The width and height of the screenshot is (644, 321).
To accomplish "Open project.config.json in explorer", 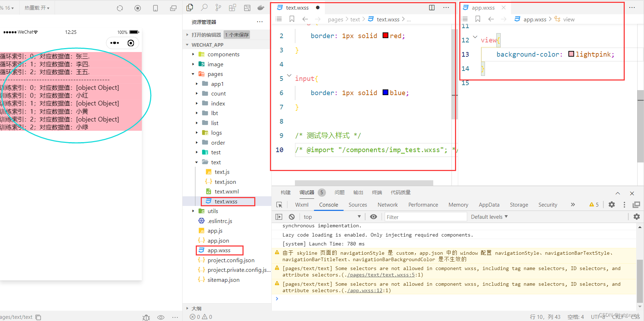I will point(231,260).
